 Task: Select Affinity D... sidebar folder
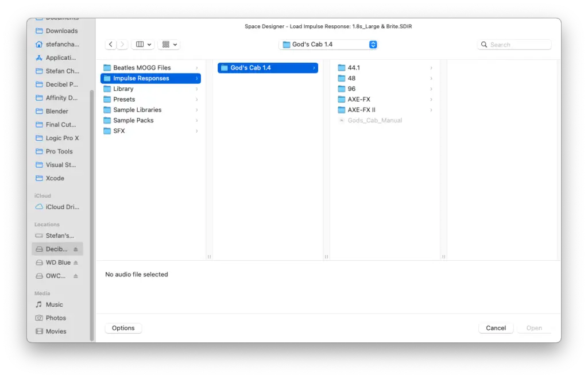[57, 98]
